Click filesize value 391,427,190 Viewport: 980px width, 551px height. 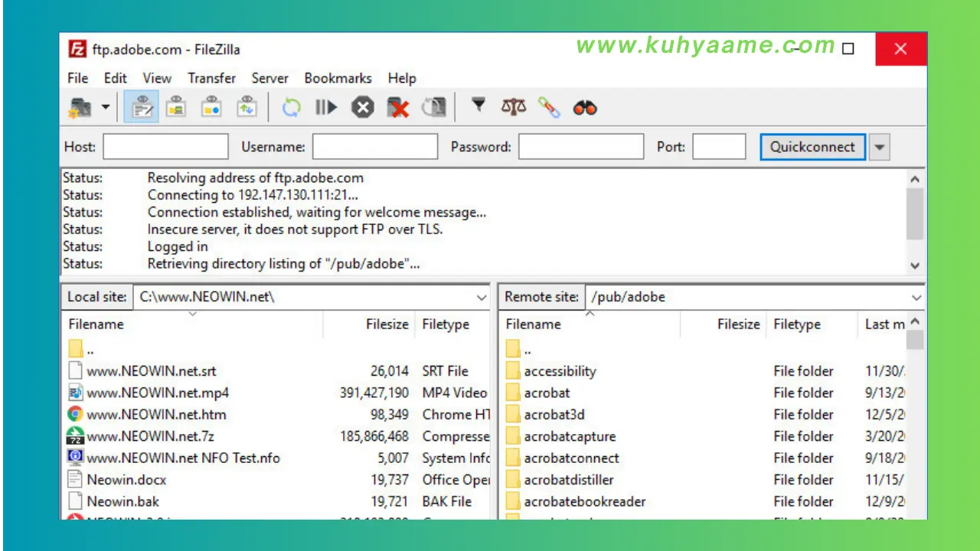pyautogui.click(x=374, y=393)
